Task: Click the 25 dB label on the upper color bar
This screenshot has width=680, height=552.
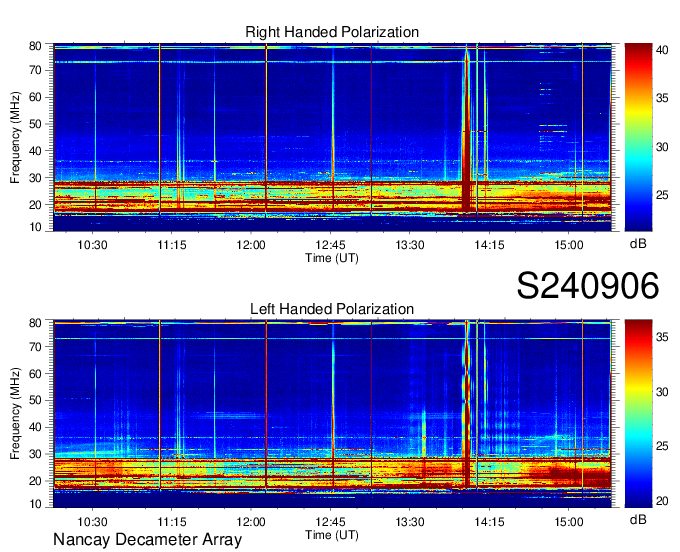Action: pyautogui.click(x=662, y=195)
